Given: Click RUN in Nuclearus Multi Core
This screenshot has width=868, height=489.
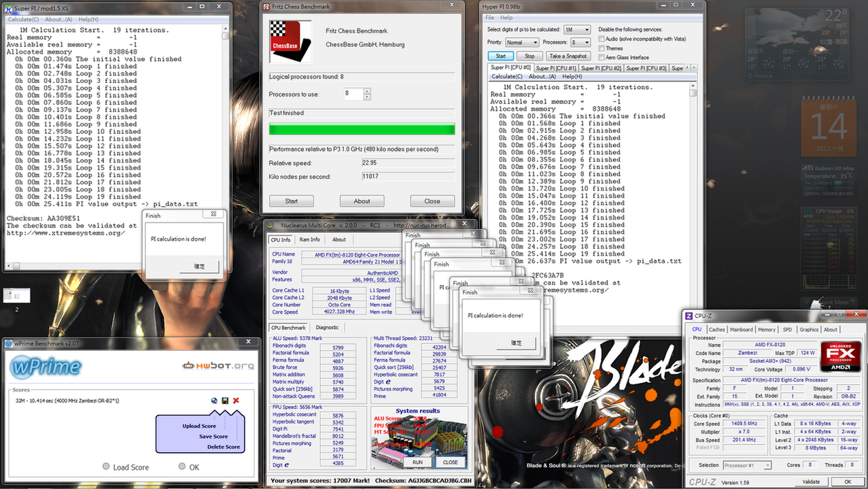Looking at the screenshot, I should pos(417,462).
